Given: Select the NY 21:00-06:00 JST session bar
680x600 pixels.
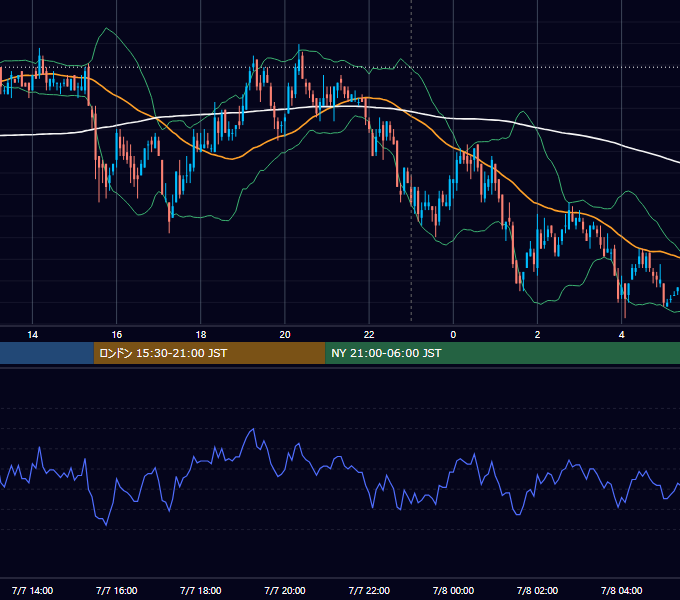Looking at the screenshot, I should [503, 353].
